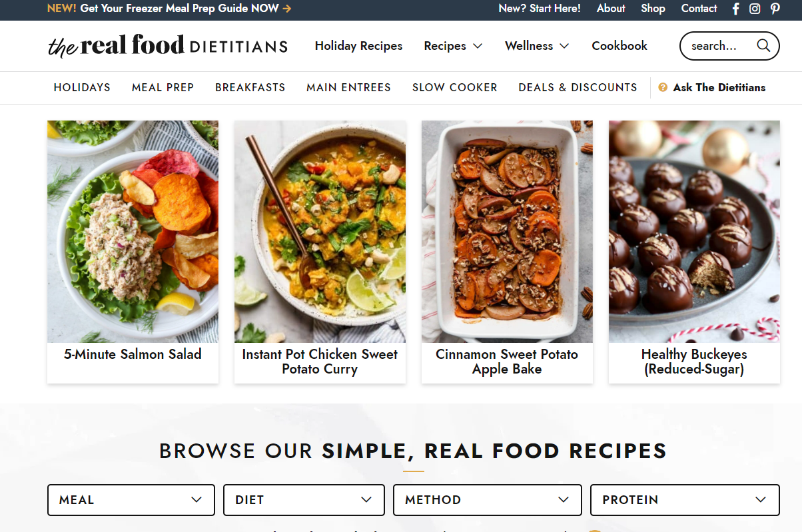
Task: Open the Cookbook menu link
Action: click(x=619, y=46)
